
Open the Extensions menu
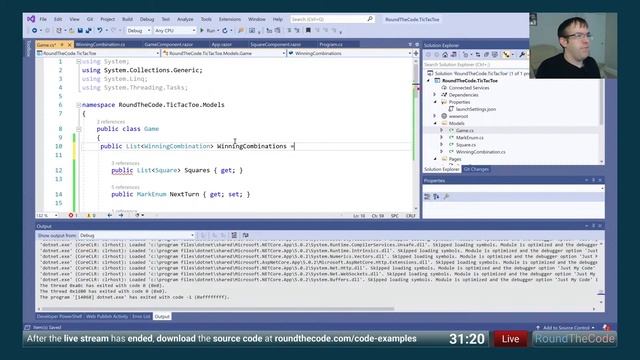tap(230, 19)
